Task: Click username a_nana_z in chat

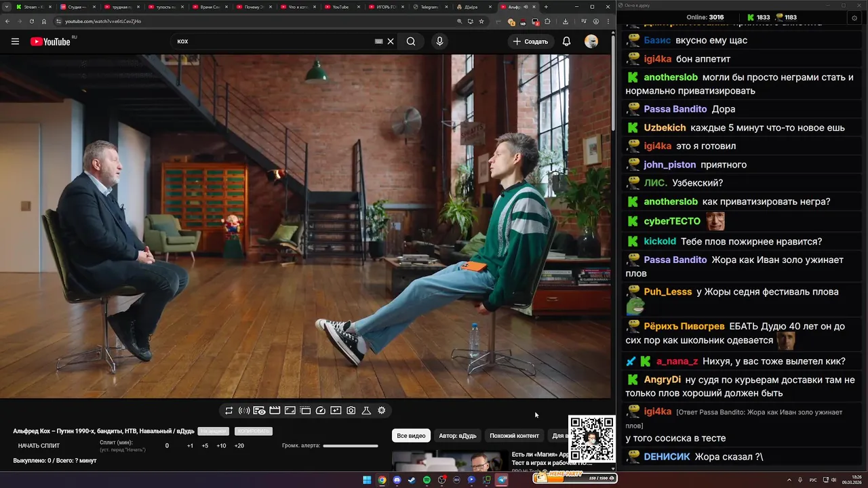Action: (677, 361)
